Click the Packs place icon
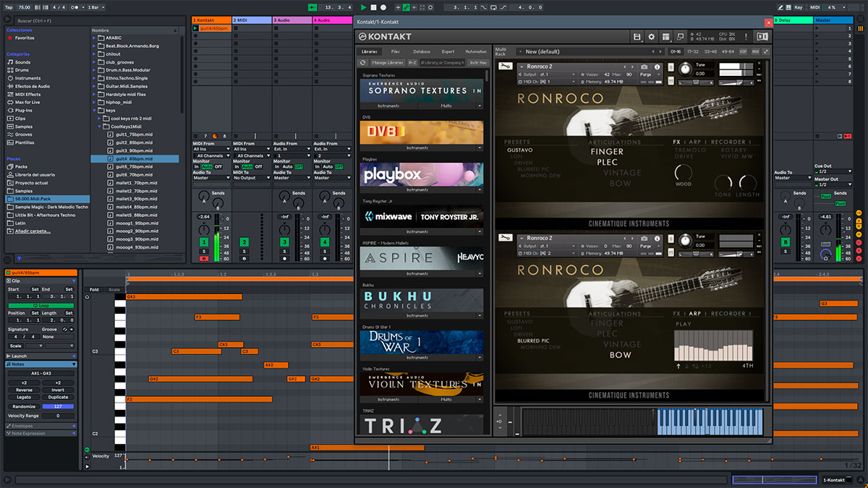The width and height of the screenshot is (868, 488). pos(10,166)
